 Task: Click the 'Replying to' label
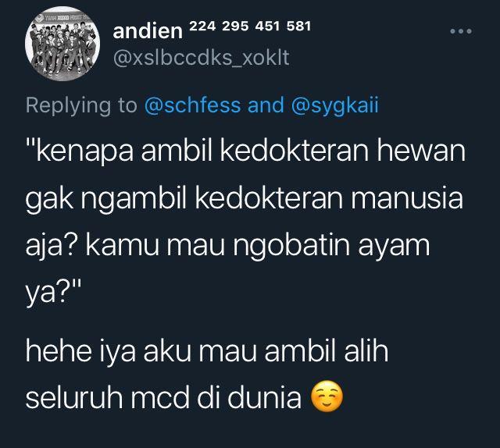point(81,106)
